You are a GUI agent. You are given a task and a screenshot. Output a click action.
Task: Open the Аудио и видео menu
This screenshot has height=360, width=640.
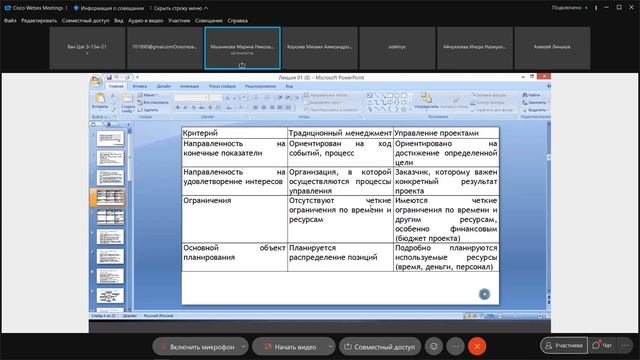(x=145, y=20)
